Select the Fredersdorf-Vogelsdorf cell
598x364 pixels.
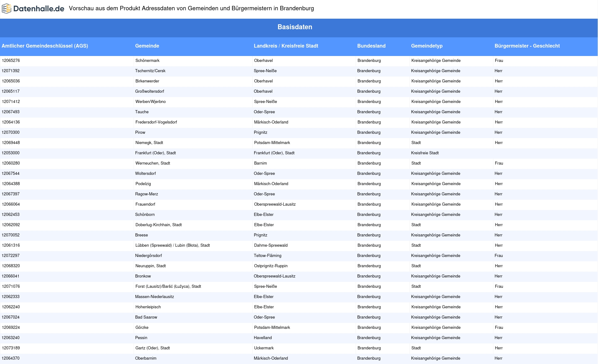193,122
